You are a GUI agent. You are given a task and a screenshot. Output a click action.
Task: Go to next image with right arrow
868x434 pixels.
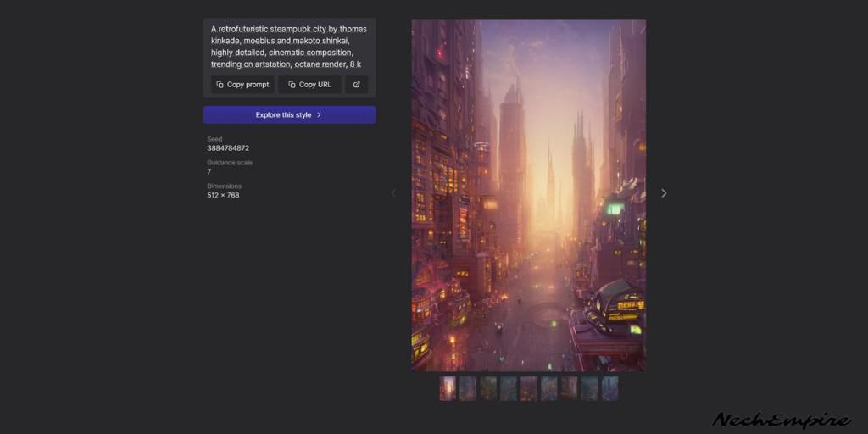point(664,193)
